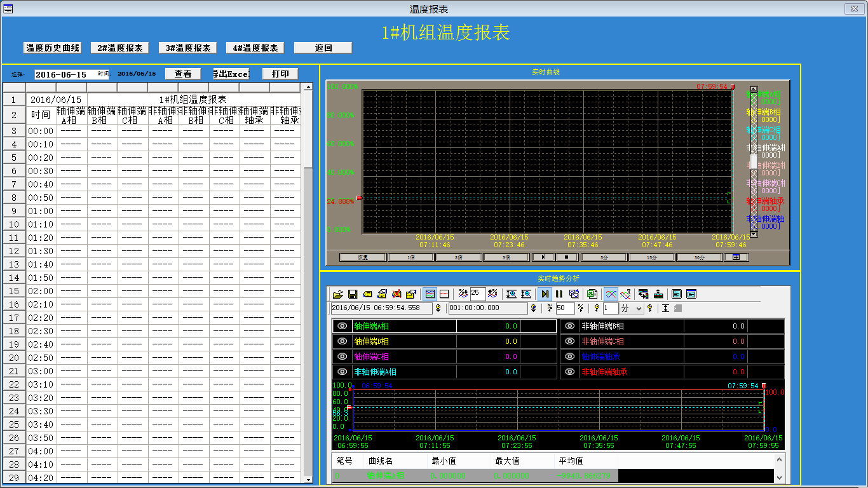Click the play-step button under real-time curve
This screenshot has width=868, height=488.
543,257
